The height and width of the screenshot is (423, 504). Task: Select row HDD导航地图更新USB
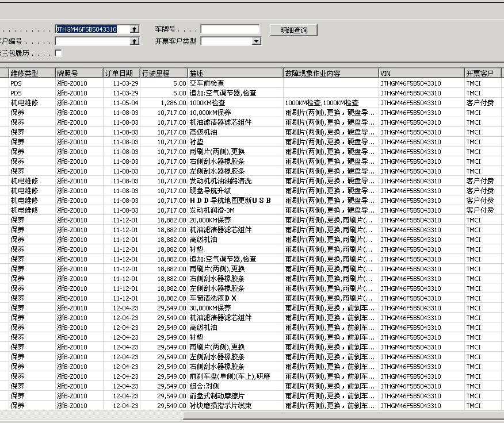click(x=252, y=201)
